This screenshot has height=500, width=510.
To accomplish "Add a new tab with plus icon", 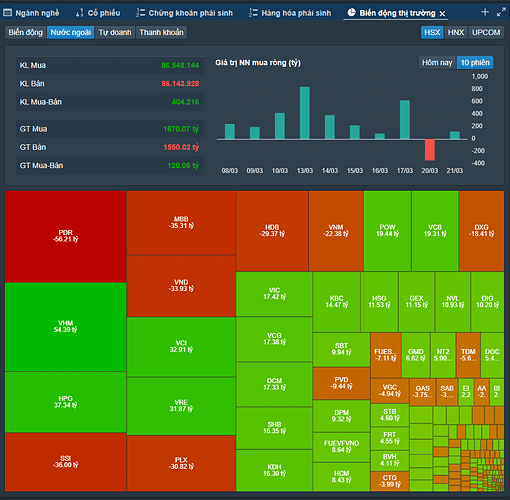I will click(485, 12).
